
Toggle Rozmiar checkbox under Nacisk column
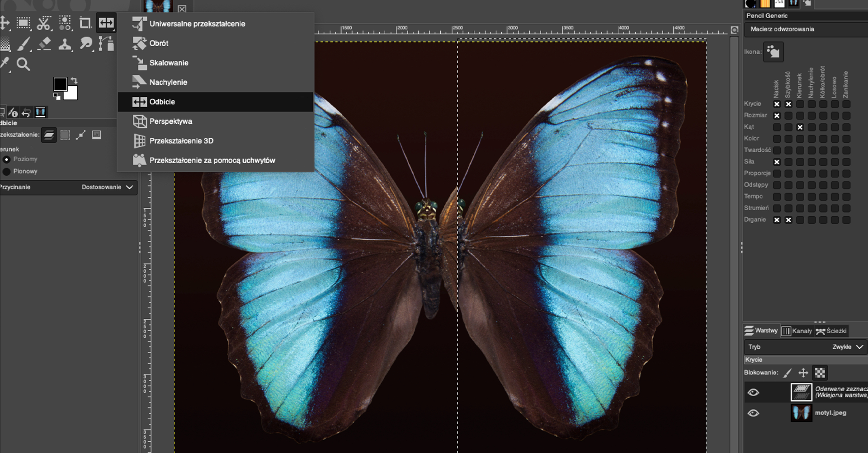pos(777,116)
